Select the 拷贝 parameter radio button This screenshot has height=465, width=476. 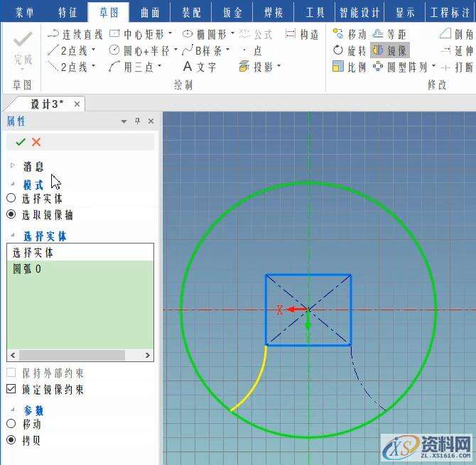point(11,439)
